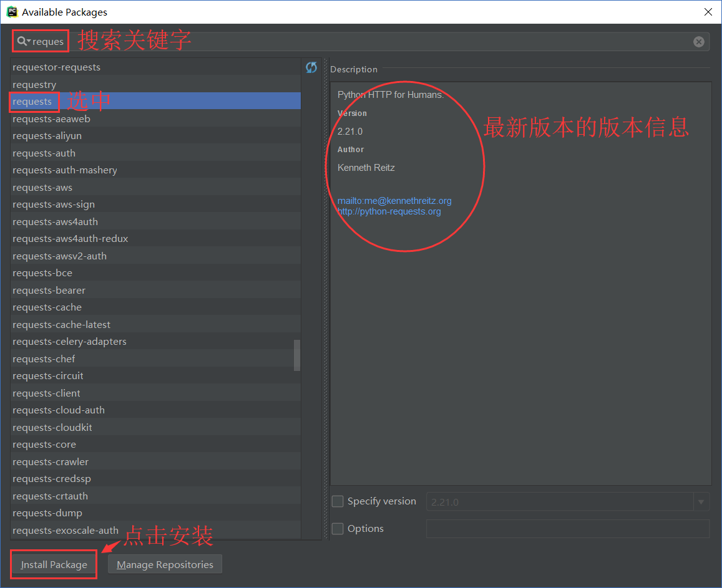This screenshot has height=588, width=722.
Task: Close the Available Packages dialog
Action: coord(708,12)
